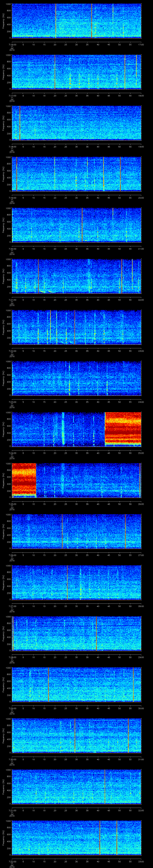Click the red line near 29 seconds in 7:30:00 panel
Screen dimensions: 153x868
coord(75,736)
